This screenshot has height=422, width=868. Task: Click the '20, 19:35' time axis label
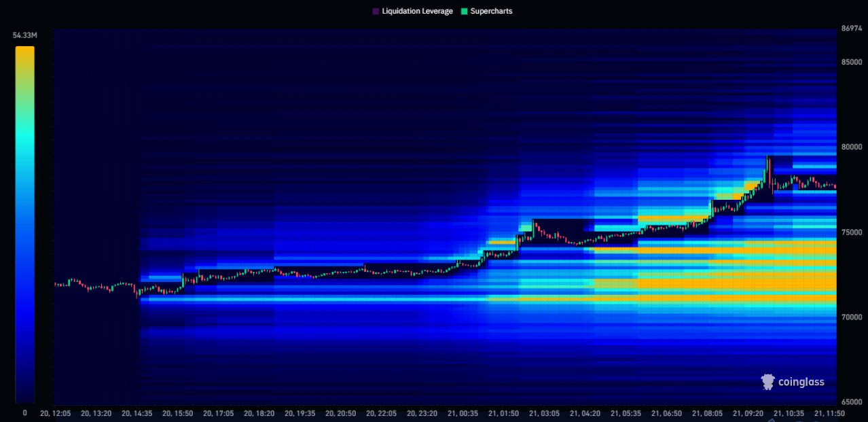tap(300, 412)
